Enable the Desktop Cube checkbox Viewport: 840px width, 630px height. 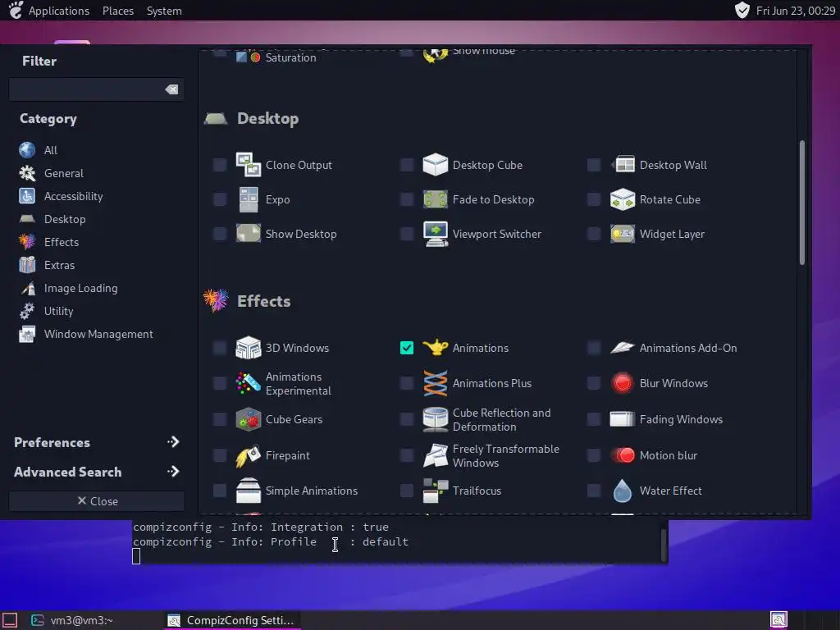coord(407,164)
